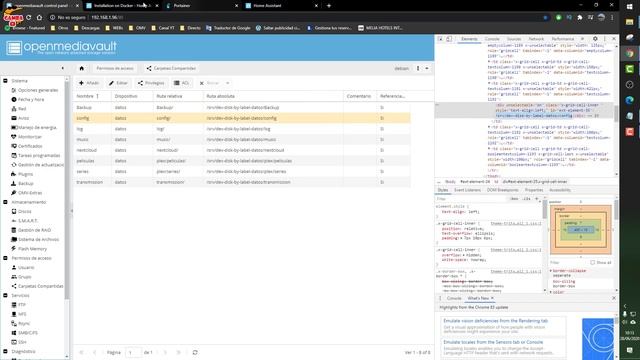Switch to the Home Assistant browser tab

[x=282, y=6]
